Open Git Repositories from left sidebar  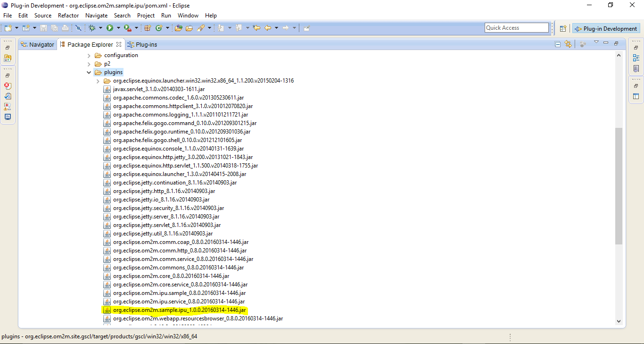(7, 59)
